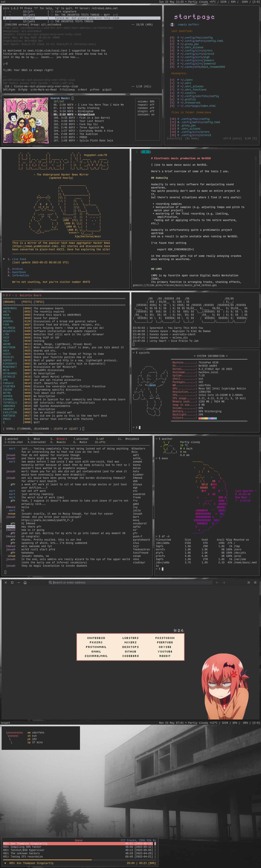This screenshot has height=868, width=261.
Task: Select 'NOFX - Alcopollack' in the playlist
Action: [81, 115]
